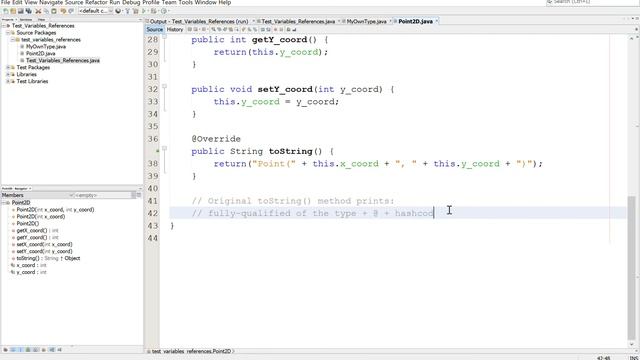The height and width of the screenshot is (360, 640).
Task: Select Point2D.java in project tree
Action: click(40, 53)
